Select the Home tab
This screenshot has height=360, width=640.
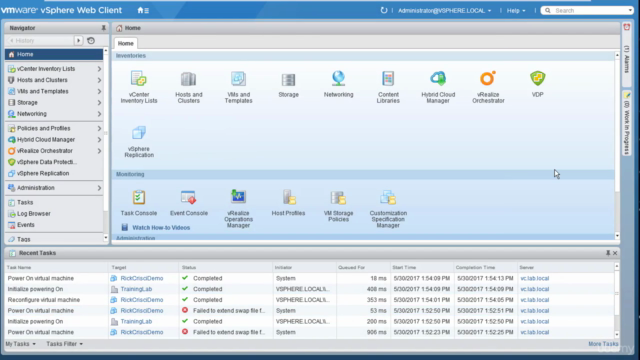tap(126, 43)
